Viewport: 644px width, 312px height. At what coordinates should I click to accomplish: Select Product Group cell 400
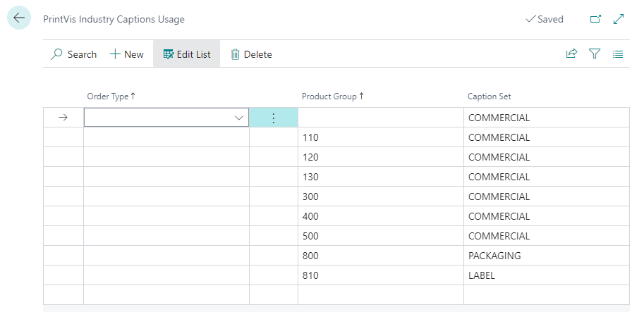tap(381, 216)
